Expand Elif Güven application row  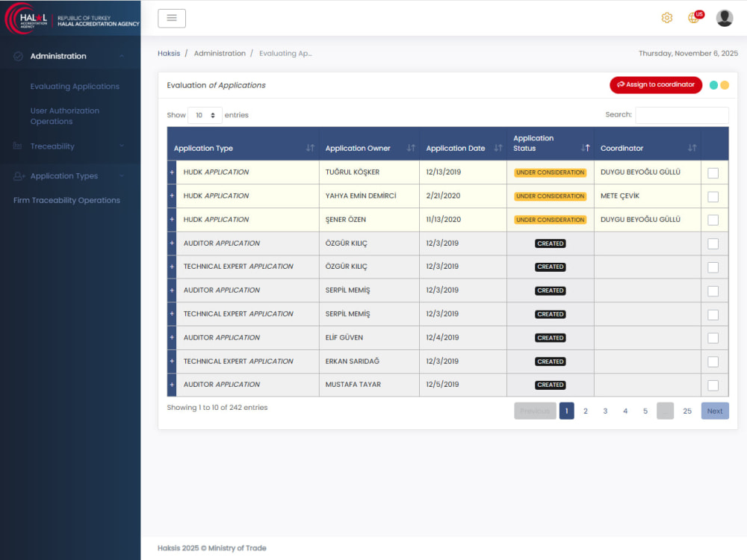click(172, 337)
